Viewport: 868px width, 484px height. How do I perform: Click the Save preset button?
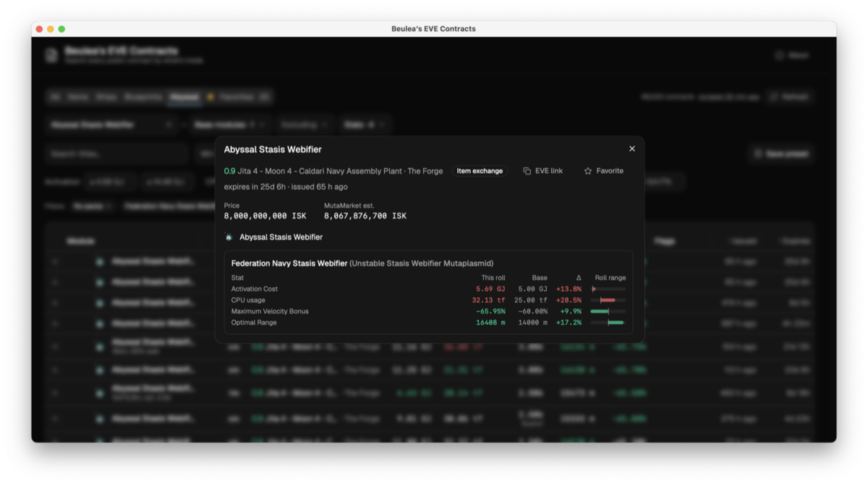click(x=781, y=153)
